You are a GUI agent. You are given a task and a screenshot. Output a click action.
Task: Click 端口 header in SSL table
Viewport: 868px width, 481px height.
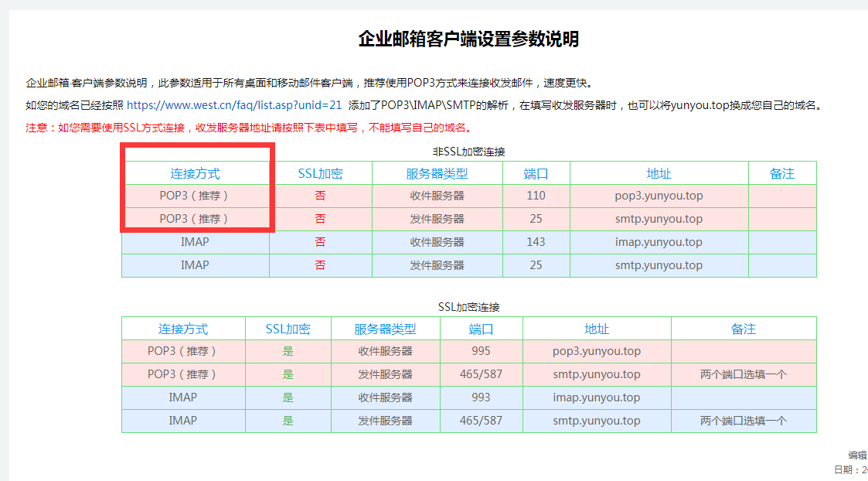pos(481,329)
